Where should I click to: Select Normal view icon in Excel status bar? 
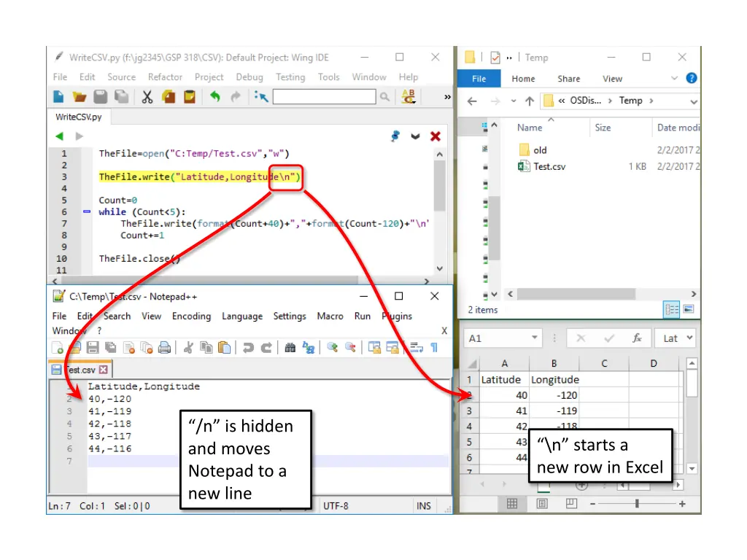(x=512, y=503)
